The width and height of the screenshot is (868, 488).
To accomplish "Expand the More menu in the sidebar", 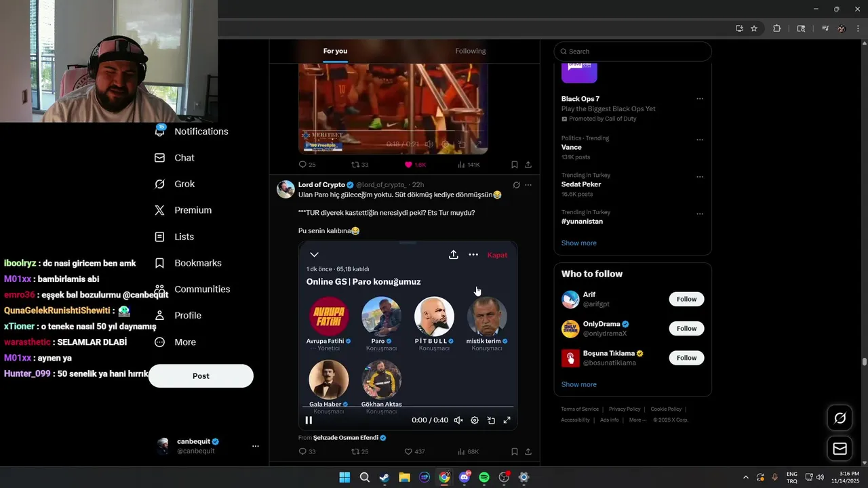I will 176,342.
